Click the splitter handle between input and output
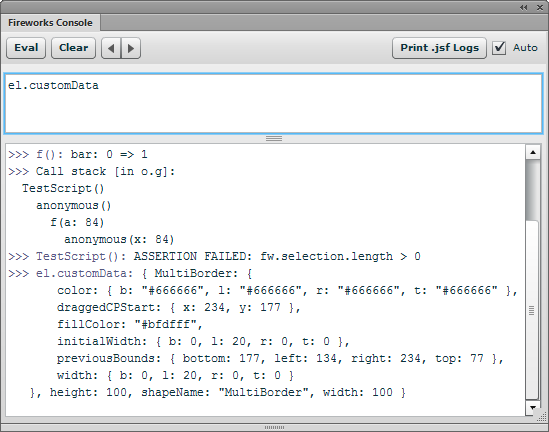The width and height of the screenshot is (549, 432). pyautogui.click(x=274, y=139)
